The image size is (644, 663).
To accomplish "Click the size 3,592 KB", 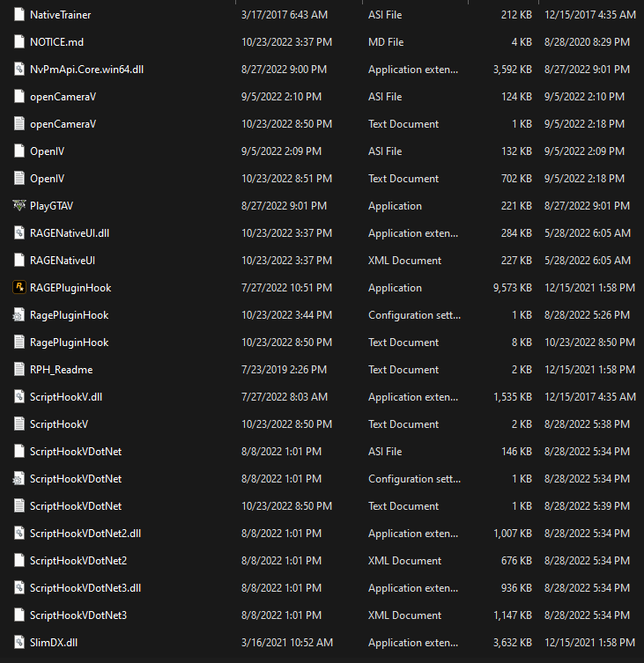I will pos(513,70).
